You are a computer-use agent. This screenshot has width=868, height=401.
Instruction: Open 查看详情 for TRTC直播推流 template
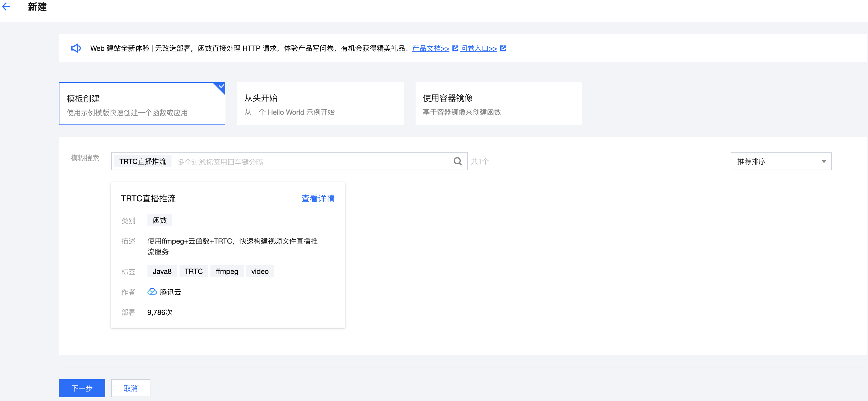point(317,199)
